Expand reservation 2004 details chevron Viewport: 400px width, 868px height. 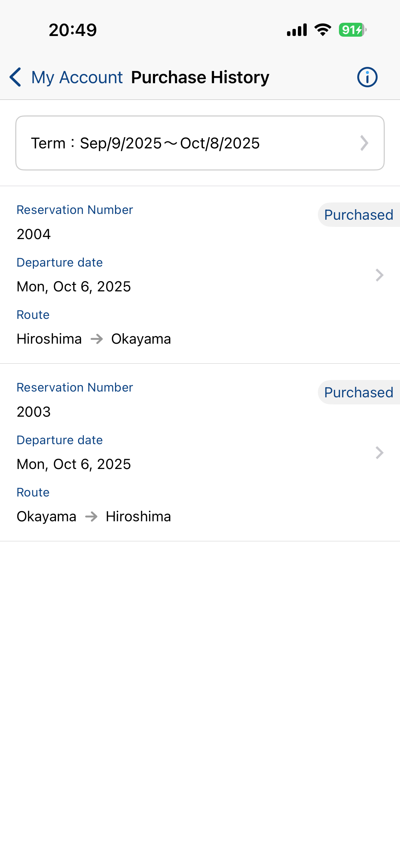379,275
